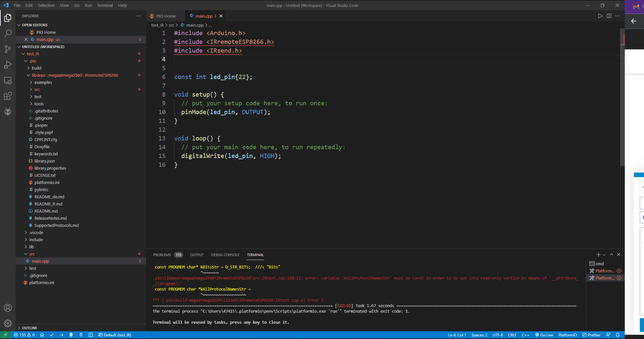Close the main.cpp editor tab
Image resolution: width=644 pixels, height=339 pixels.
click(221, 16)
